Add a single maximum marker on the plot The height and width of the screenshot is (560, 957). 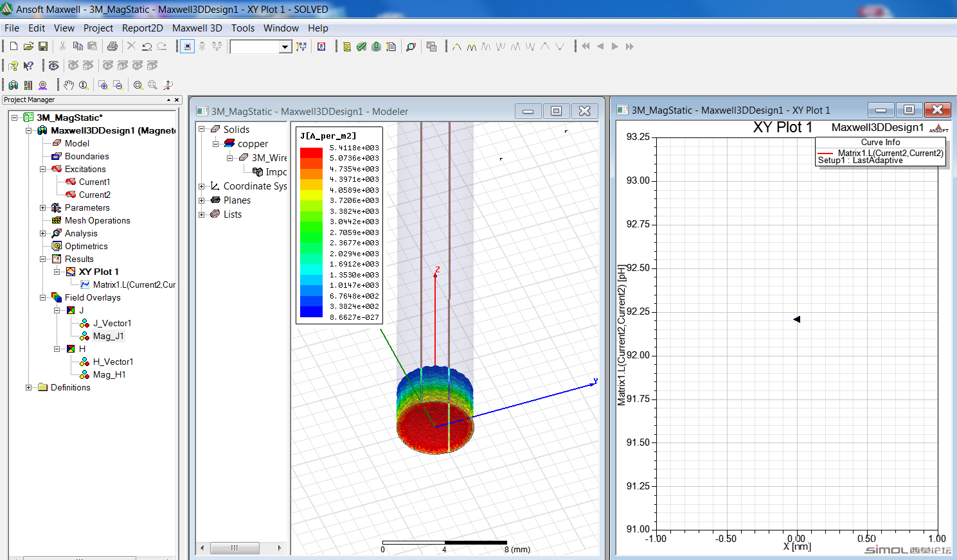pos(457,46)
